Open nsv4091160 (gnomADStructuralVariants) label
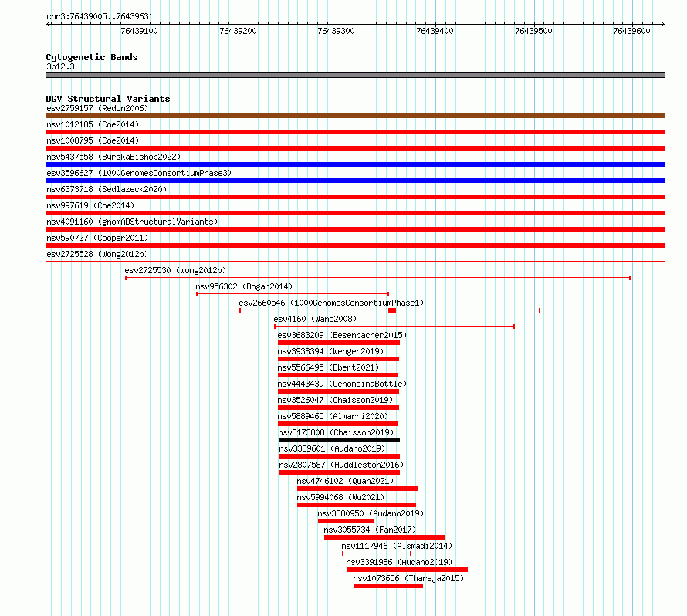The height and width of the screenshot is (616, 687). point(132,222)
